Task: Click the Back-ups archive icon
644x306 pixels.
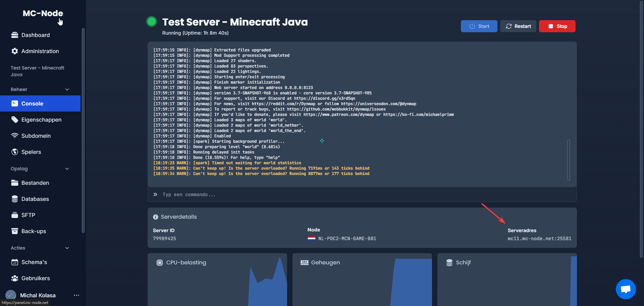Action: [15, 231]
